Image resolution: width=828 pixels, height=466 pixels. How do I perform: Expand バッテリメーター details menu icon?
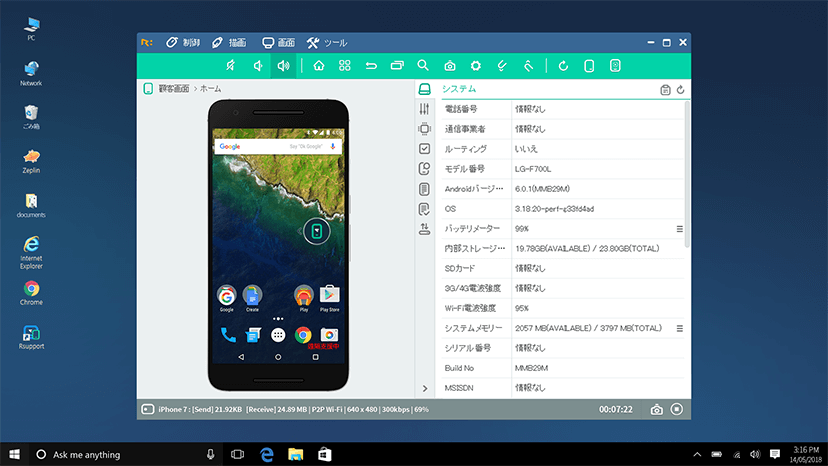click(x=680, y=229)
